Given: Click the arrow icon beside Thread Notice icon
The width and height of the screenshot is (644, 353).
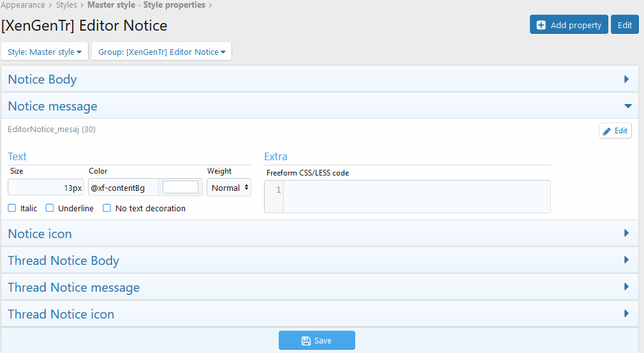Looking at the screenshot, I should [626, 314].
